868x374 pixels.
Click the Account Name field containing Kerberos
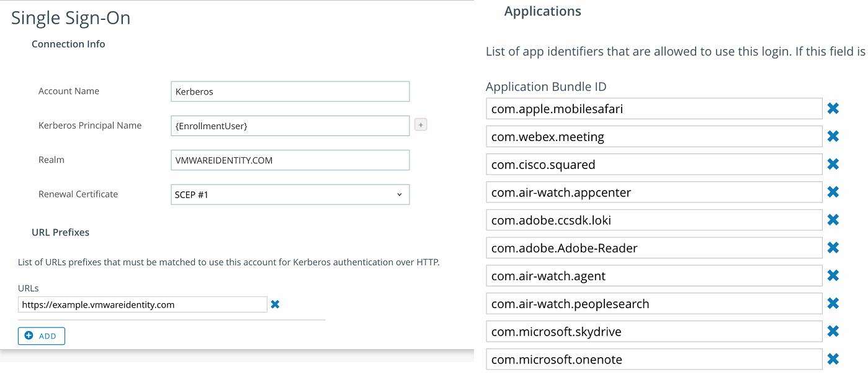pyautogui.click(x=290, y=91)
